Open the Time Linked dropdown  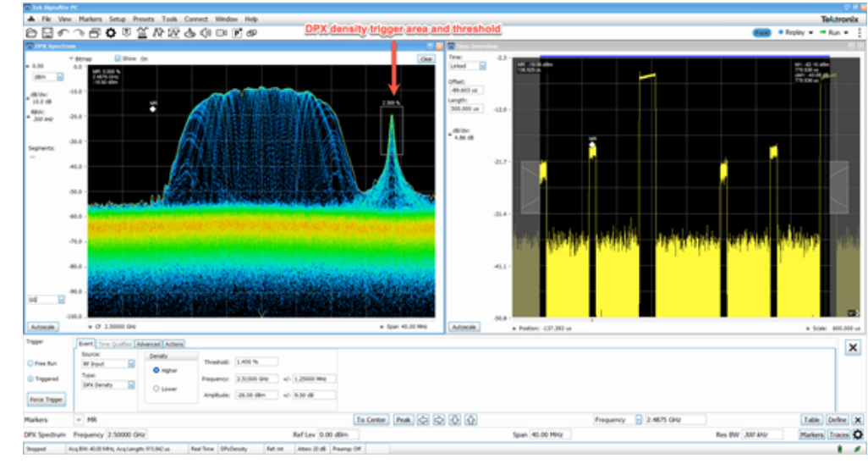click(482, 66)
